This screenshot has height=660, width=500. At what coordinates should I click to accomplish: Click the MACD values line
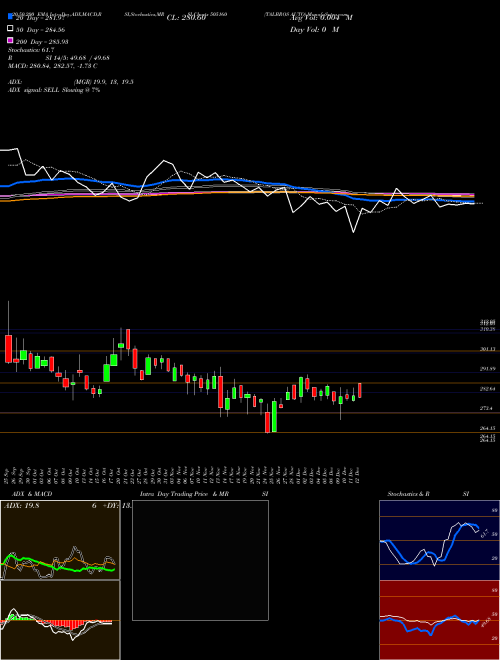tap(53, 66)
